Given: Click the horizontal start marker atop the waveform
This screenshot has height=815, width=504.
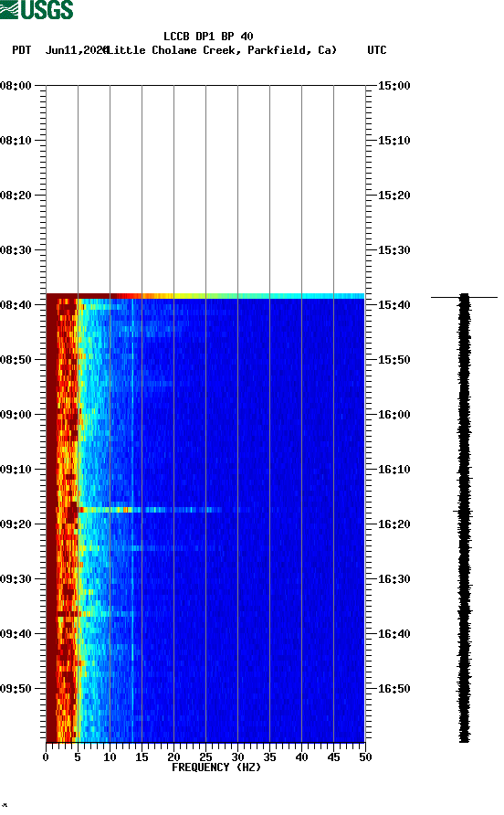Looking at the screenshot, I should 464,297.
